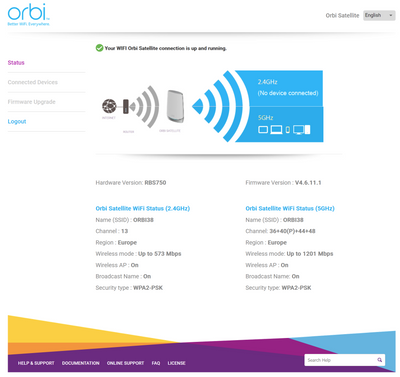The width and height of the screenshot is (400, 377).
Task: Open Connected Devices page
Action: [33, 82]
